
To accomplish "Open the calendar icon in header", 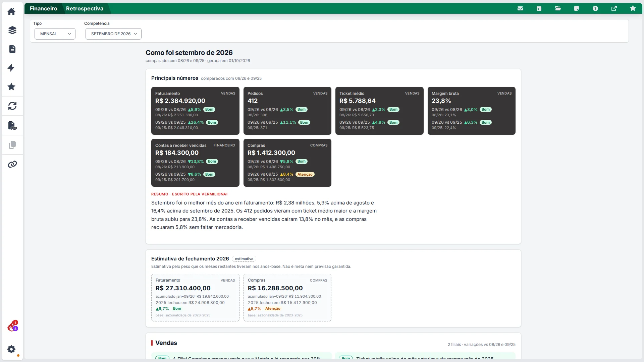I will click(x=539, y=8).
